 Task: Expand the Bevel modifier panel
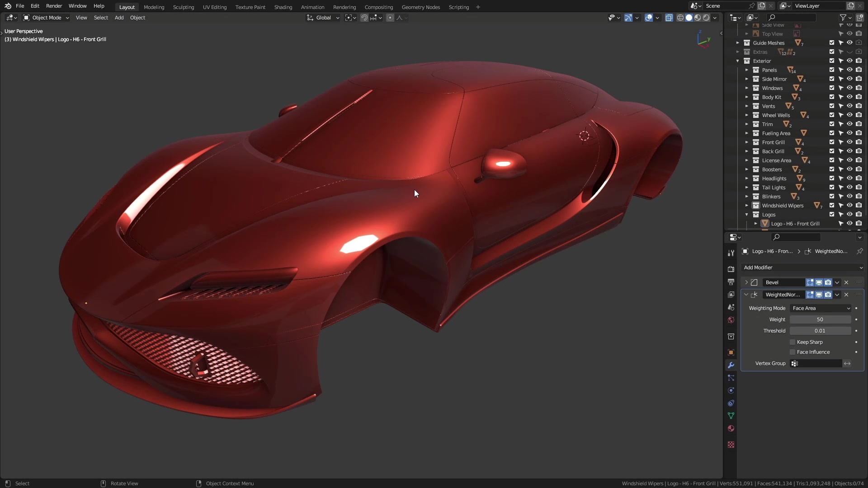click(746, 282)
